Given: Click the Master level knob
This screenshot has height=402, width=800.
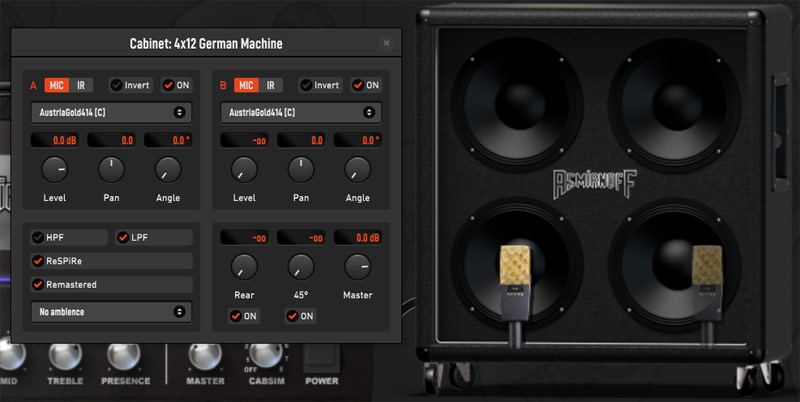Looking at the screenshot, I should click(358, 266).
